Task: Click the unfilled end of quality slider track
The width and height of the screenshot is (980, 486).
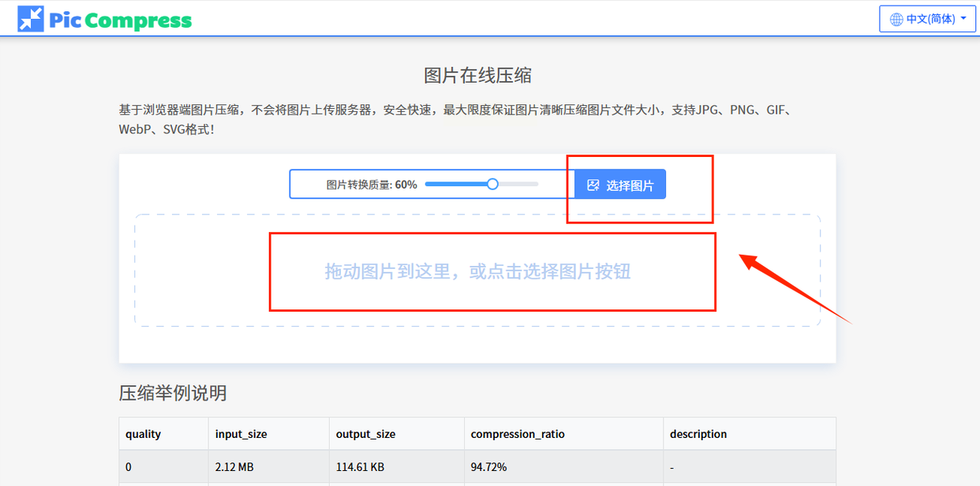Action: click(x=519, y=184)
